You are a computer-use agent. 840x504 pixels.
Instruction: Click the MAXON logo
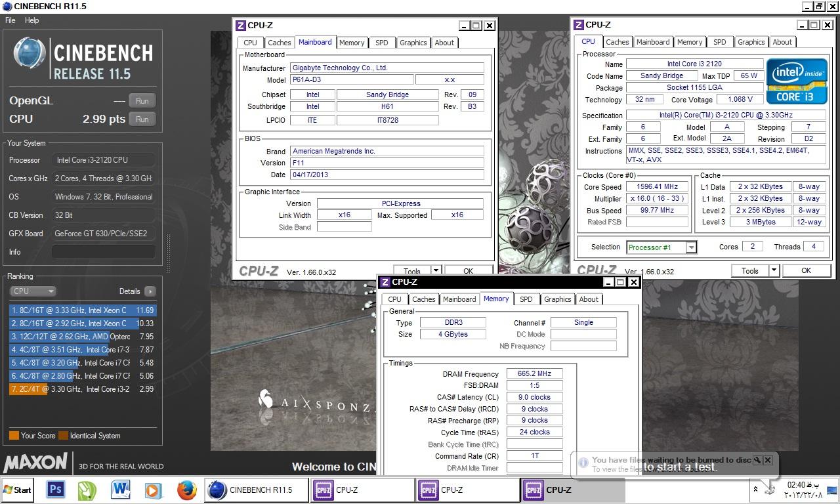[x=35, y=462]
